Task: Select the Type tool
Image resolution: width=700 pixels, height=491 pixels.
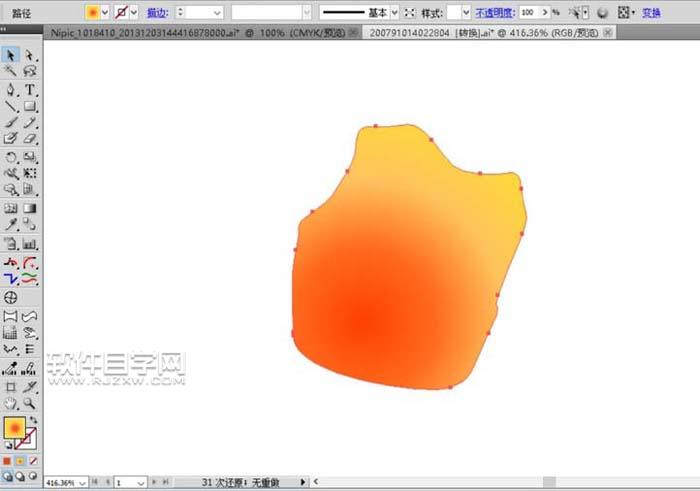Action: [x=29, y=89]
